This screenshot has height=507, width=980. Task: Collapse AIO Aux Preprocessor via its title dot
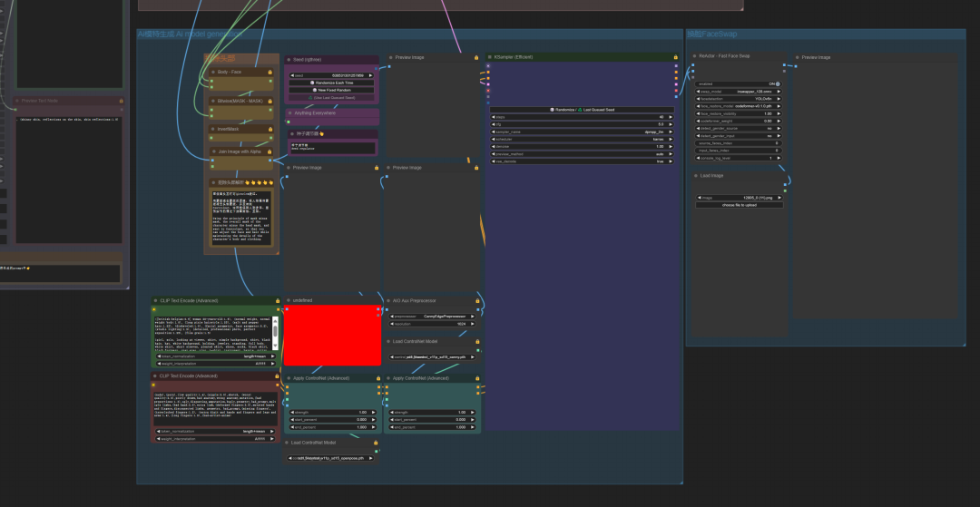[x=388, y=300]
